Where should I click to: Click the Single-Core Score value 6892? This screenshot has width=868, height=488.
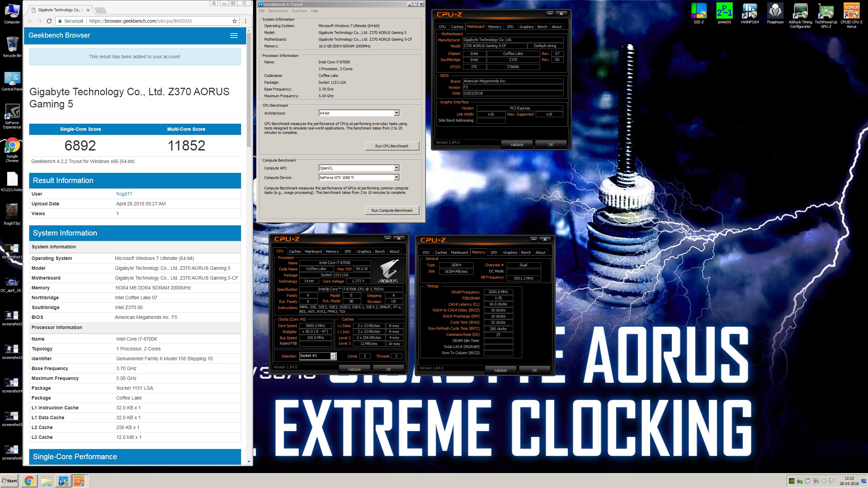(80, 146)
